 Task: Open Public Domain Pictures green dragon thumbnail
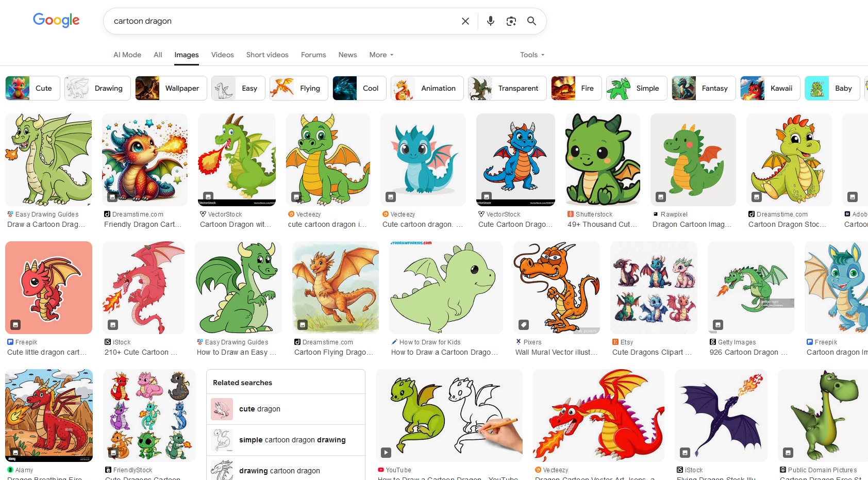[823, 416]
